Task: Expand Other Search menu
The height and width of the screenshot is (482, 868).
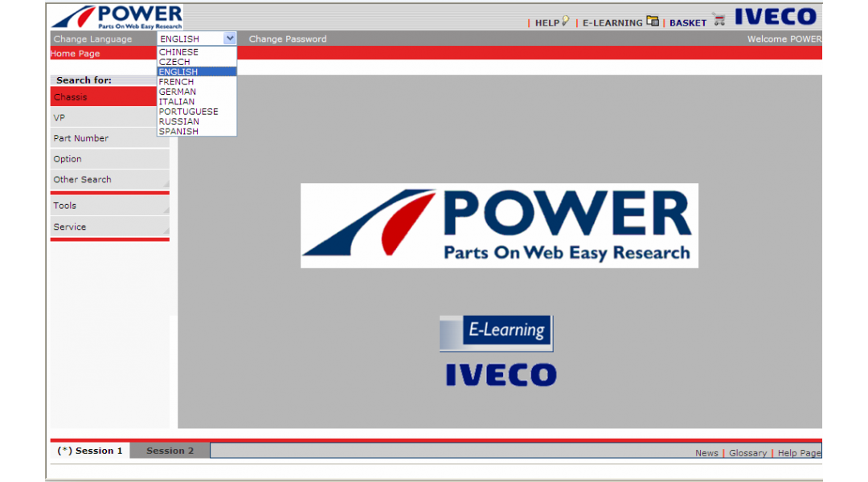Action: tap(109, 179)
